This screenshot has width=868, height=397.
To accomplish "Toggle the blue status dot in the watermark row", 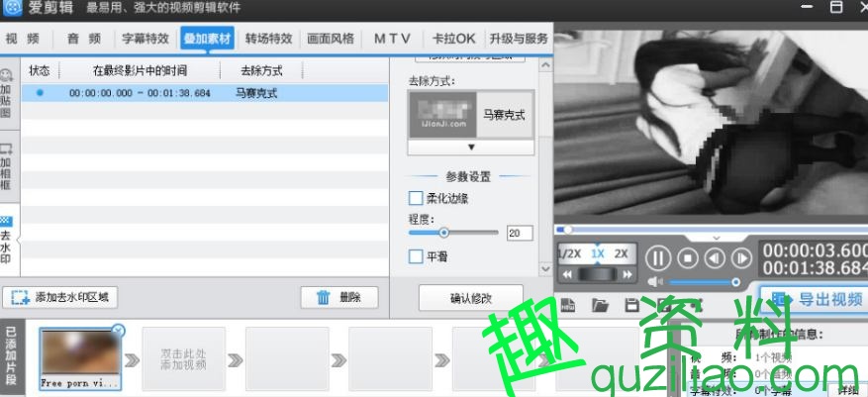I will [40, 93].
